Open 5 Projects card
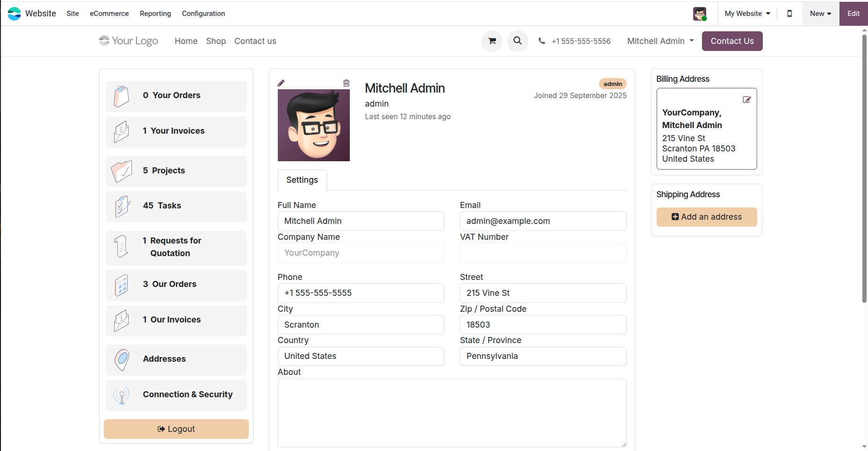 pyautogui.click(x=176, y=171)
